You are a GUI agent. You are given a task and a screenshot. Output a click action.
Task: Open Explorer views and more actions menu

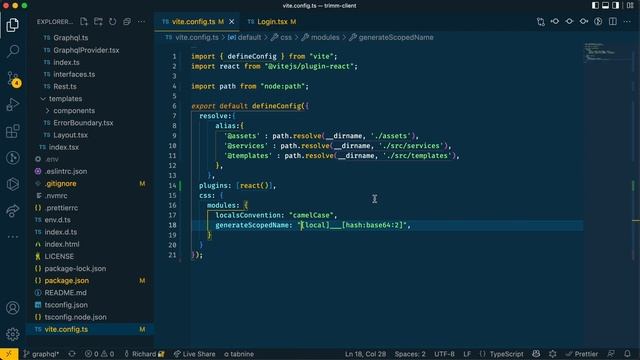coord(141,22)
